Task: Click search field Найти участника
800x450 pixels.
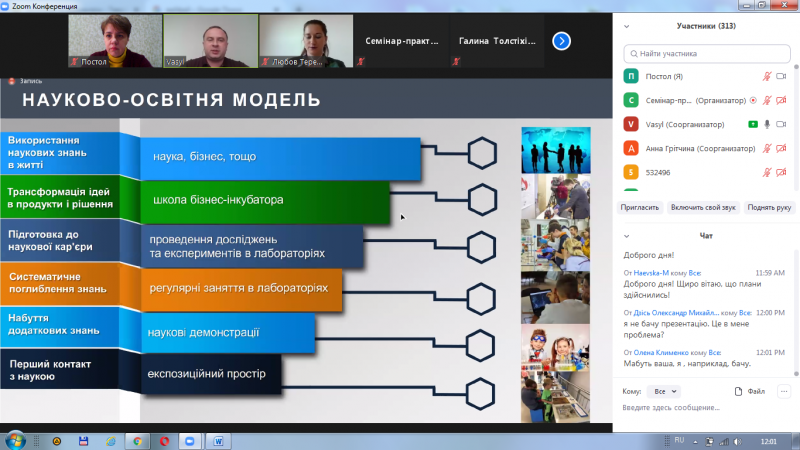Action: pyautogui.click(x=707, y=54)
